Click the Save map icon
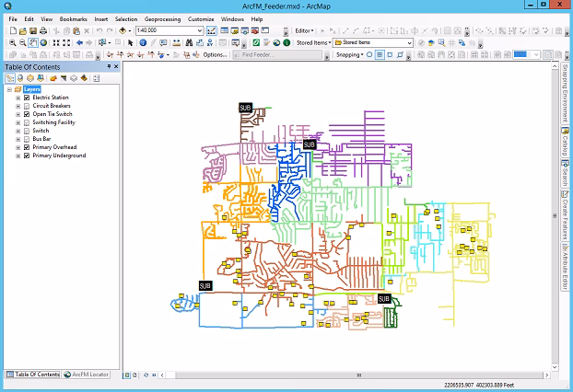The width and height of the screenshot is (573, 392). [32, 30]
